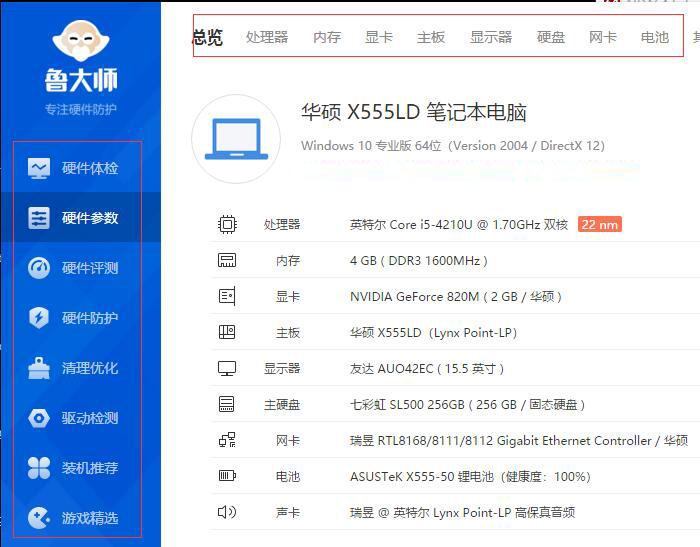700x547 pixels.
Task: Click the 22 nm orange badge
Action: click(x=600, y=224)
